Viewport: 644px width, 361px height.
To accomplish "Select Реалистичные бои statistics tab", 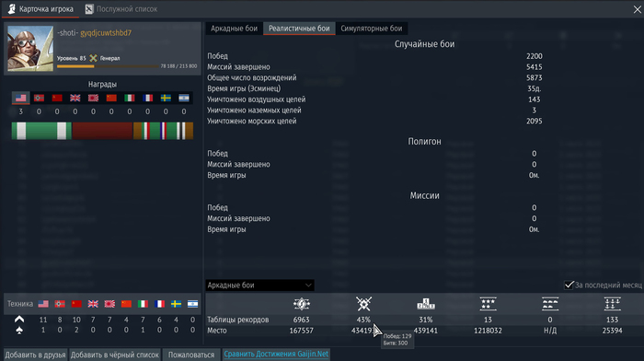I will coord(299,29).
